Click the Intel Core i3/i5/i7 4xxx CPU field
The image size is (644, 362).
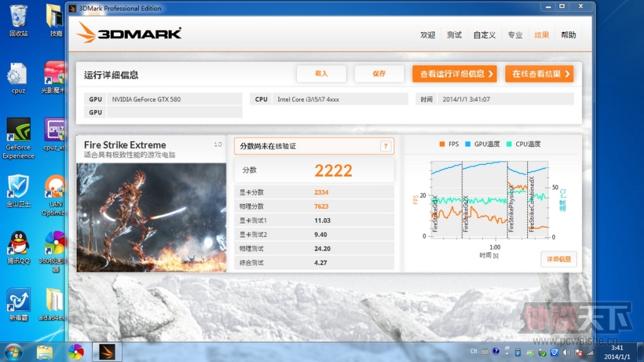pyautogui.click(x=340, y=99)
